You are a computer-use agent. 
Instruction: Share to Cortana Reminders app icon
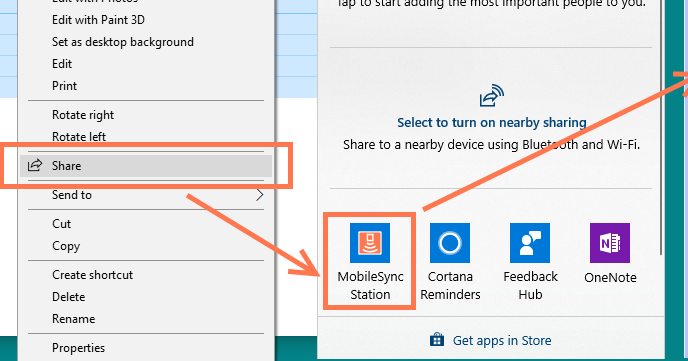450,243
